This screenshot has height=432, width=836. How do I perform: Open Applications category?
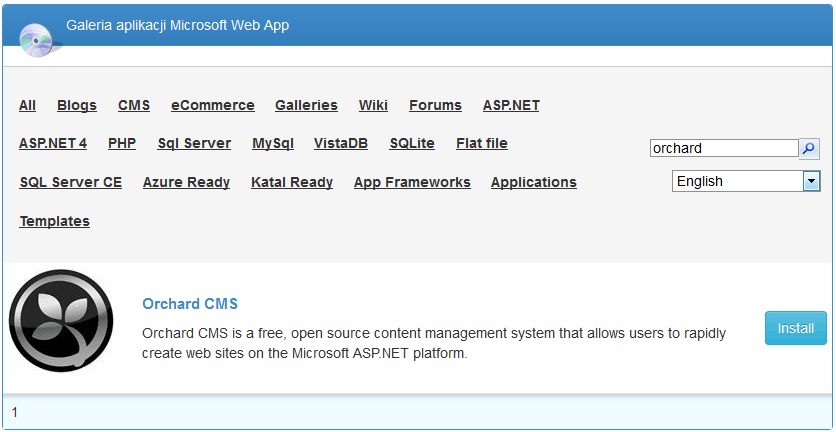pos(534,182)
